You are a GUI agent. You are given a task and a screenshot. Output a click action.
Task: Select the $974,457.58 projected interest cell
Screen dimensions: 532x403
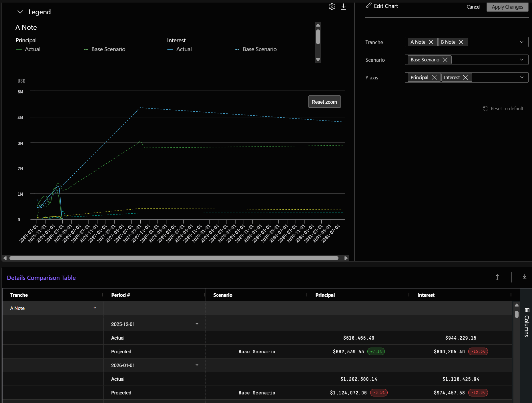(x=449, y=393)
